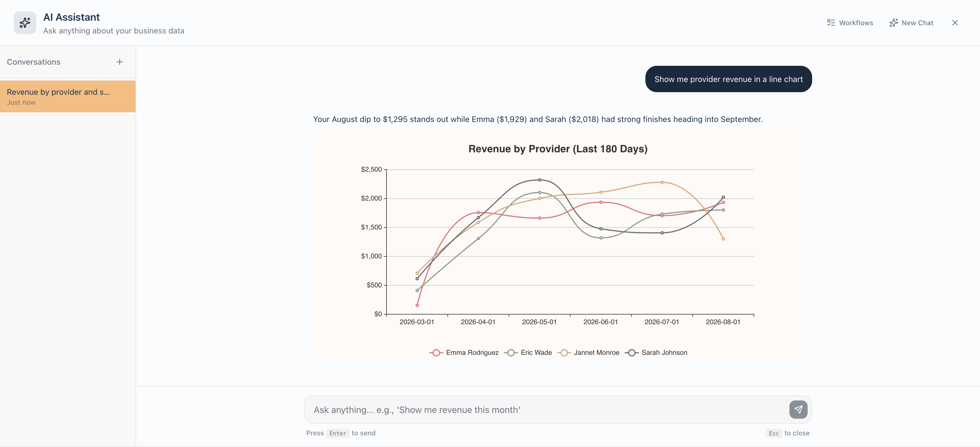
Task: Add a new conversation with the plus icon
Action: (119, 62)
